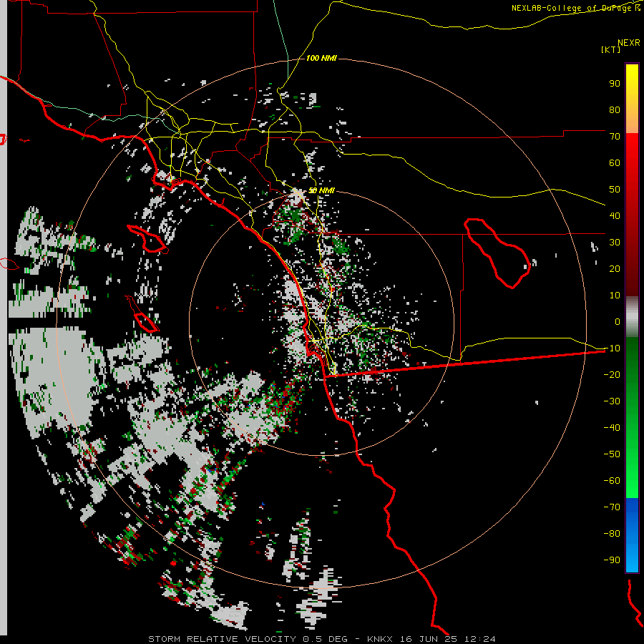Click the 100 NMI range ring label
This screenshot has width=644, height=644.
[321, 59]
